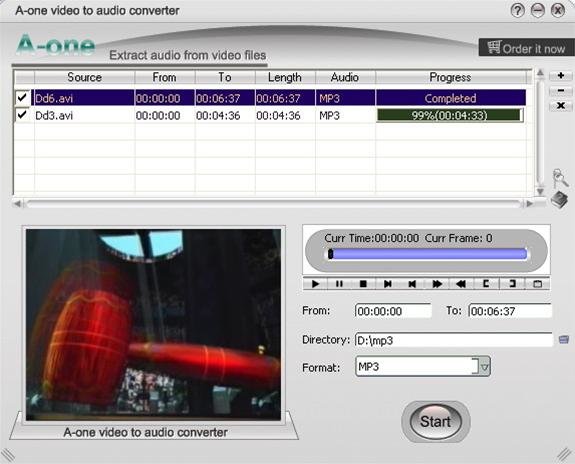Viewport: 575px width, 464px height.
Task: Click the From time input field
Action: [393, 311]
